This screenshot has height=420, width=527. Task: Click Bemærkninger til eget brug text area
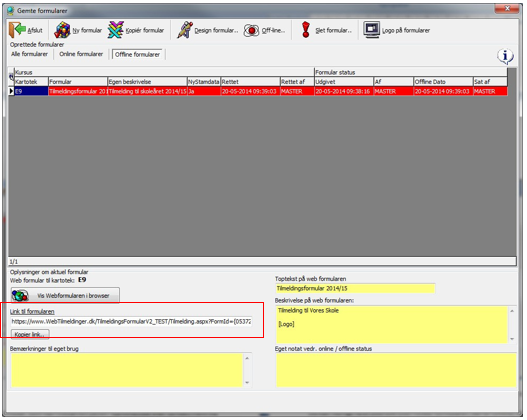tap(127, 370)
